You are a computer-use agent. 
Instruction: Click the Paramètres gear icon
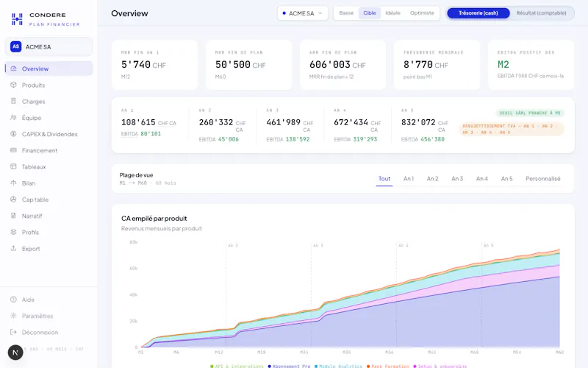13,316
